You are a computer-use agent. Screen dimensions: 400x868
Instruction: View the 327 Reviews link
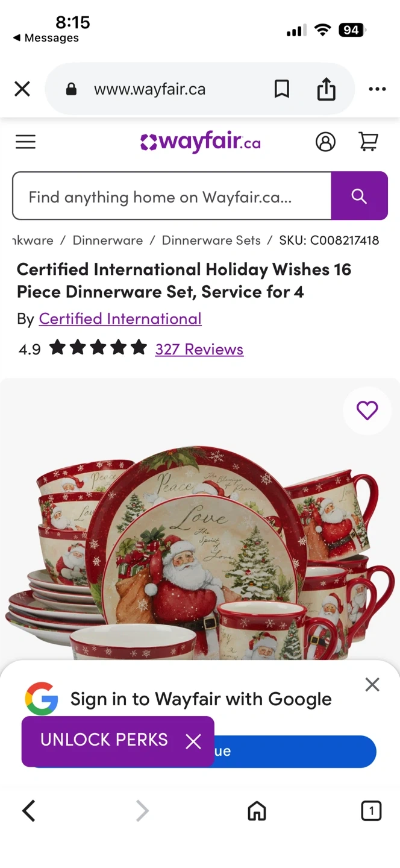[x=199, y=349]
